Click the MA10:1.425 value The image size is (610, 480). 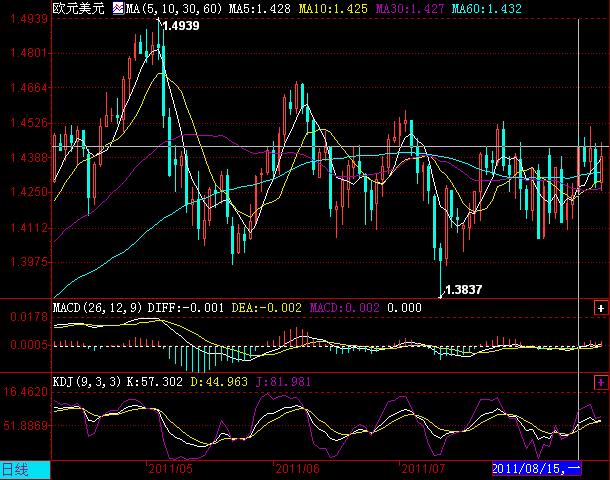pyautogui.click(x=333, y=9)
